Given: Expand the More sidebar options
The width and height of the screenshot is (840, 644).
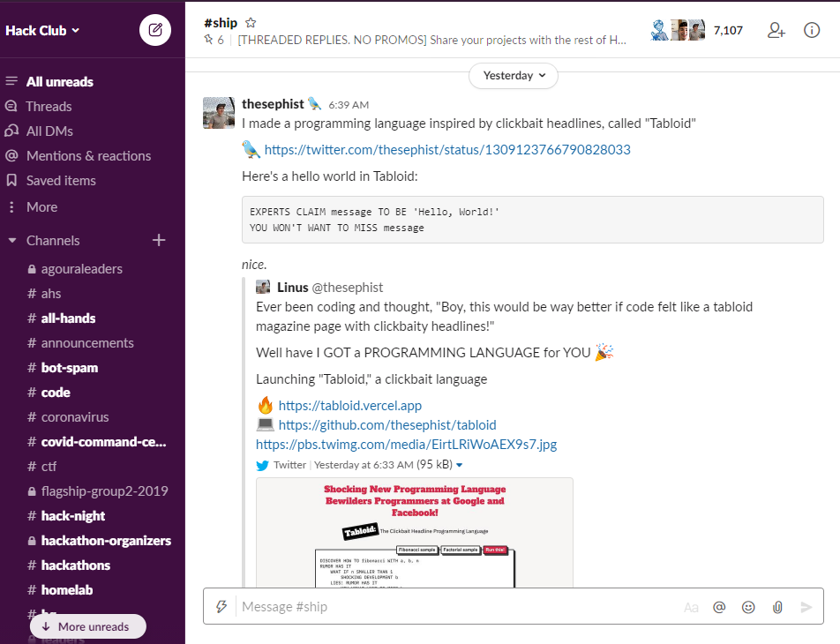Looking at the screenshot, I should 41,206.
